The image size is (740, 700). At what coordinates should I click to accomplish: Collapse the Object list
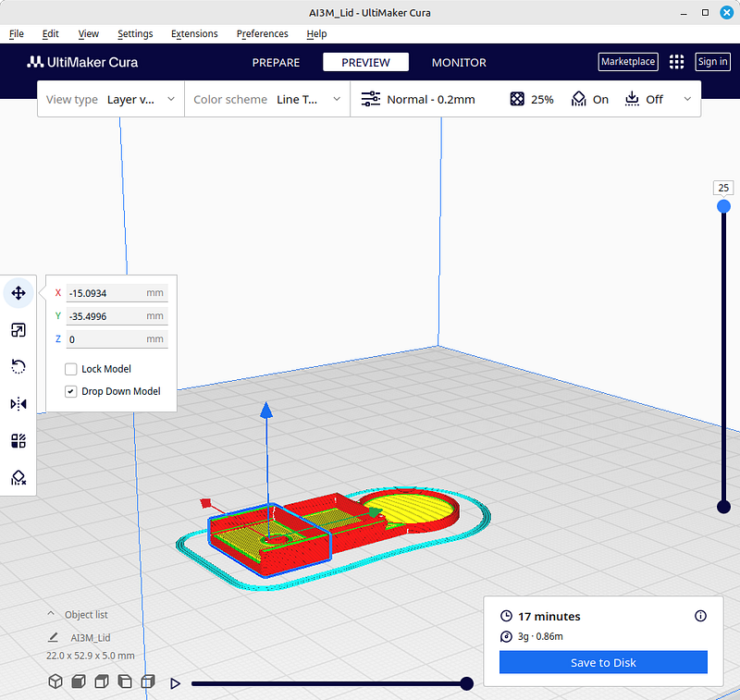51,614
